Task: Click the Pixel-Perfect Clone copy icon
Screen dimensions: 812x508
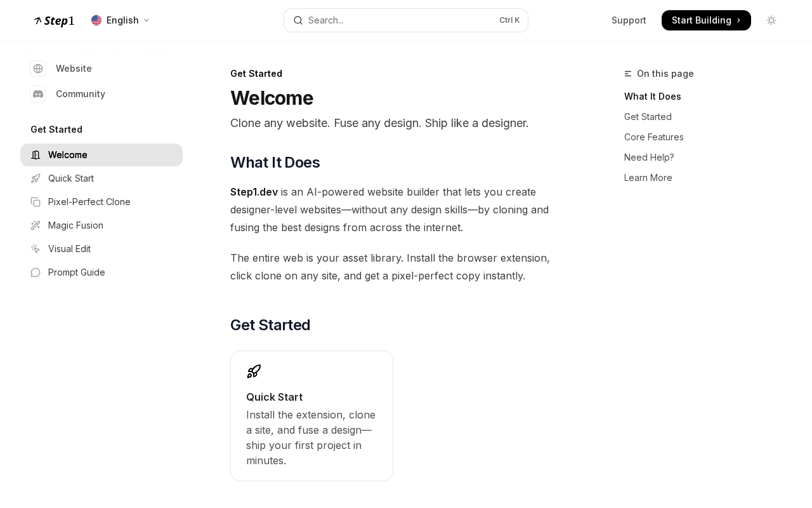Action: click(x=36, y=202)
